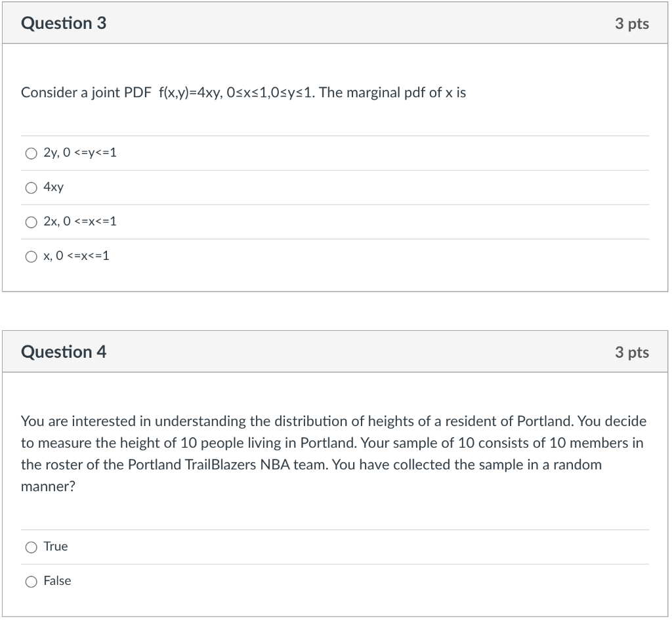
Task: Select the answer option "2y, 0 <=y<=1"
Action: tap(79, 153)
